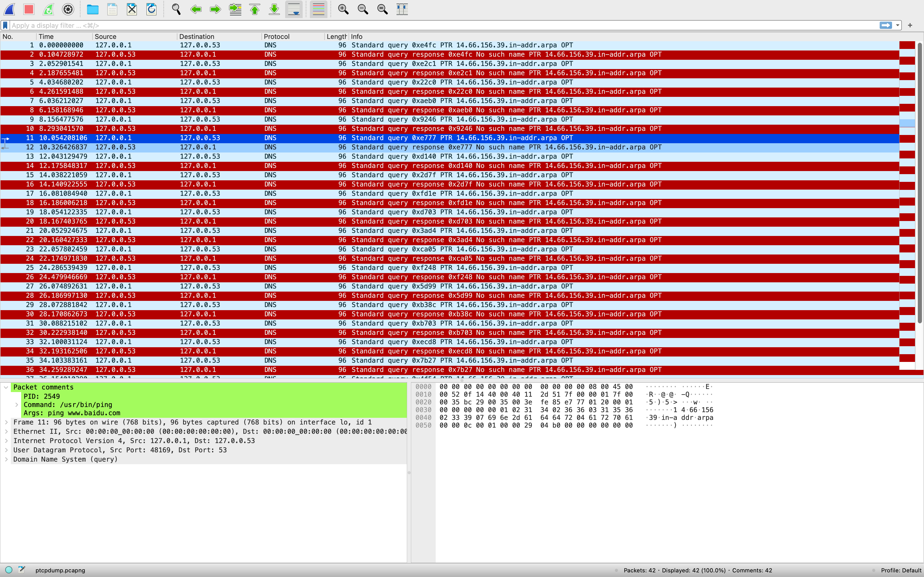Click the stop capture red square icon

pos(29,9)
